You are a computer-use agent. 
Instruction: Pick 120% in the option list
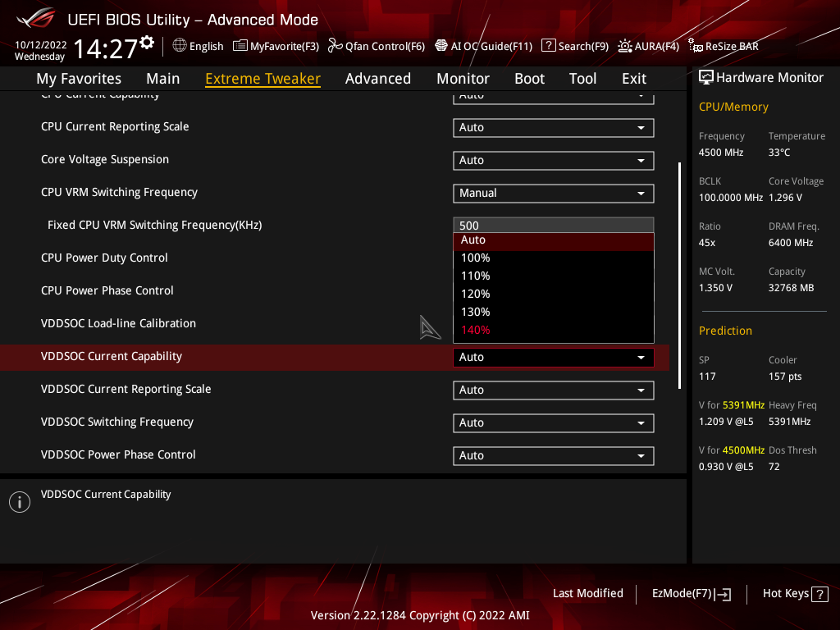coord(554,294)
